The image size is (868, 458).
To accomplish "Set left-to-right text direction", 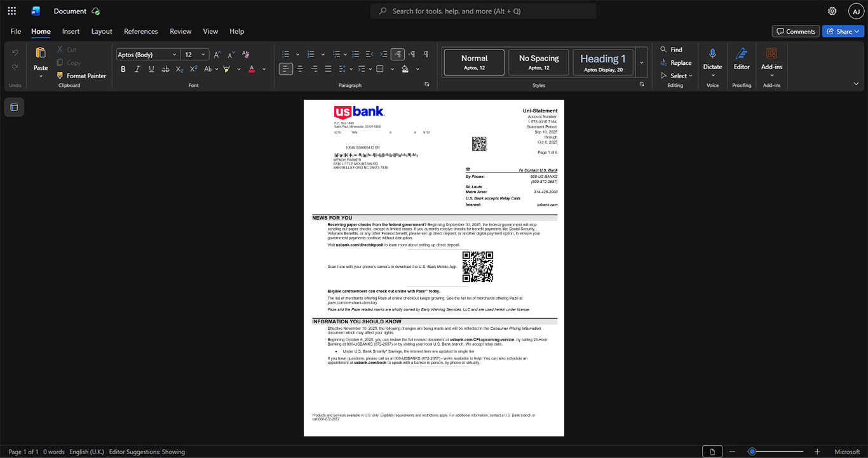I will coord(398,55).
